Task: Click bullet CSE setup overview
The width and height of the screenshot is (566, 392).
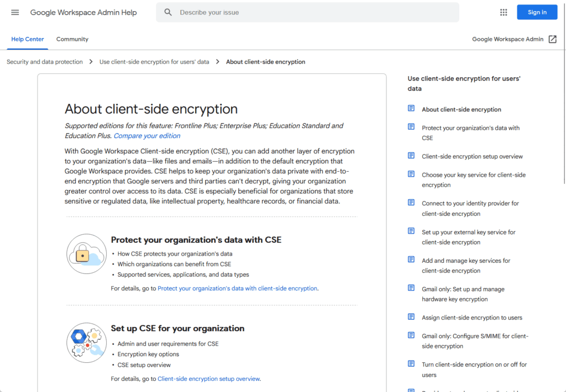Action: point(144,365)
